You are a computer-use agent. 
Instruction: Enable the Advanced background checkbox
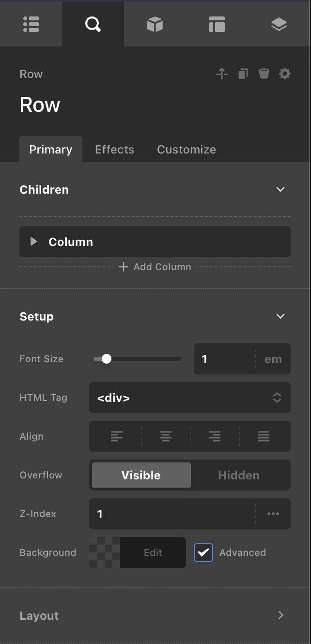pos(203,552)
